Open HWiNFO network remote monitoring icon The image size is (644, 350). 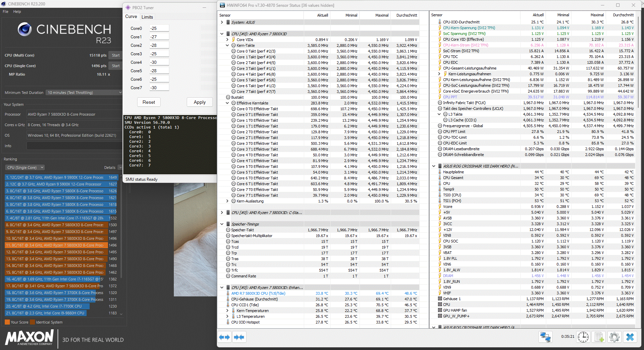(546, 337)
